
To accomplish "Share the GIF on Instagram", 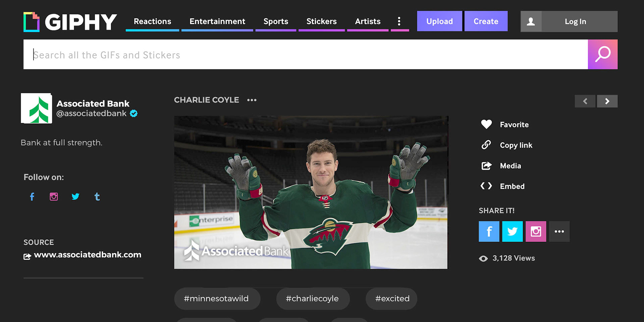I will pyautogui.click(x=536, y=231).
